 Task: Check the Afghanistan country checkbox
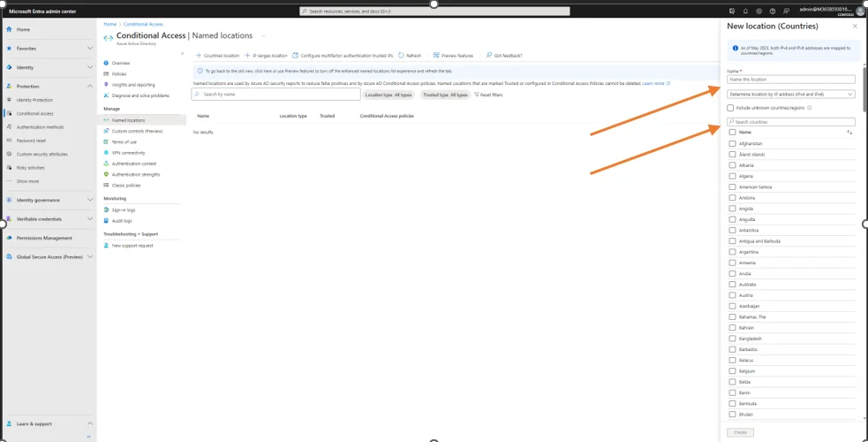[732, 143]
